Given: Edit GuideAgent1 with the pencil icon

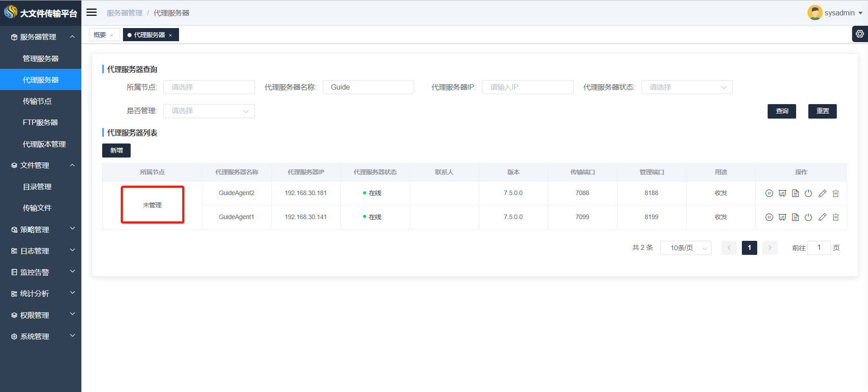Looking at the screenshot, I should coord(822,217).
